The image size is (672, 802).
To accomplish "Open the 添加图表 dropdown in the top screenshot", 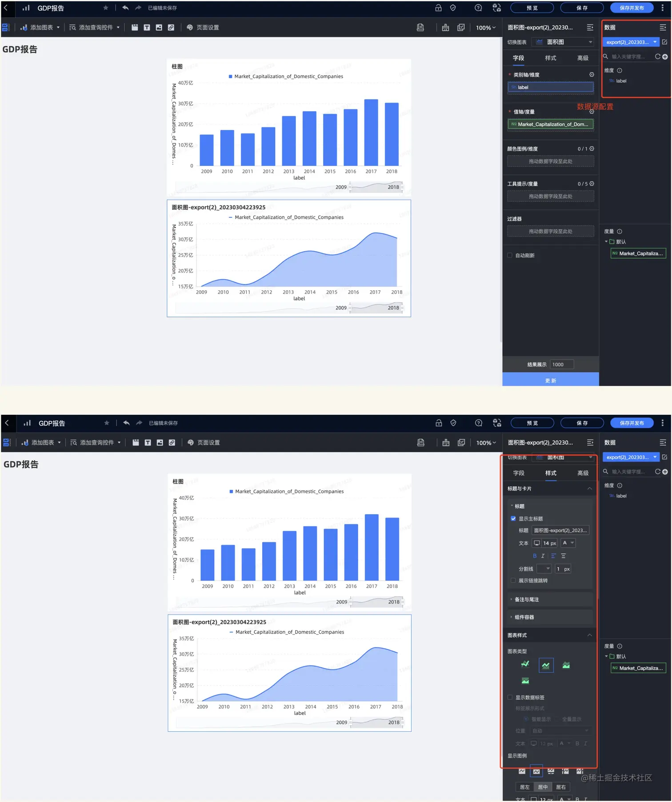I will click(40, 28).
